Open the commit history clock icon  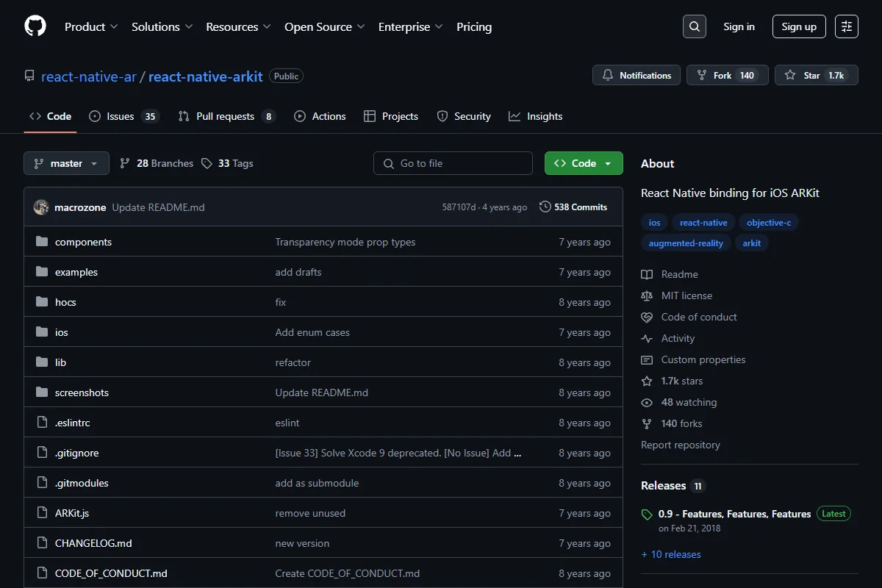click(545, 207)
